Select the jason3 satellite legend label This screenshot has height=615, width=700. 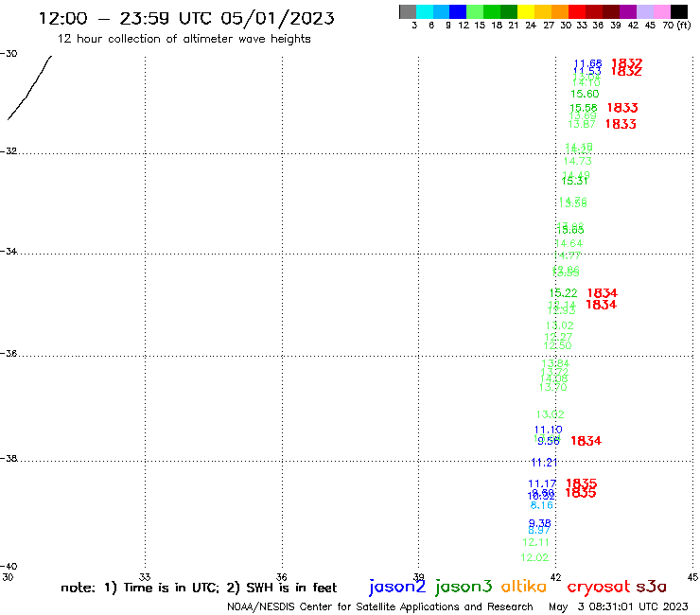[x=464, y=587]
